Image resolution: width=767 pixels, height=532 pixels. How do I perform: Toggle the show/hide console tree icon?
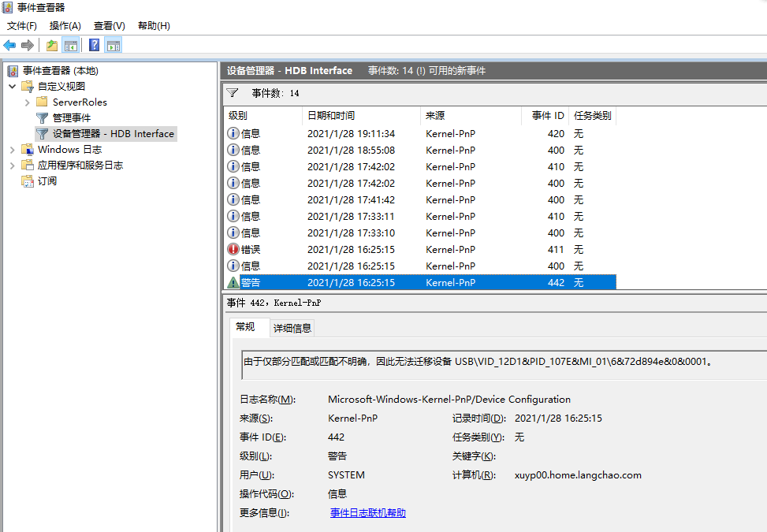[71, 46]
